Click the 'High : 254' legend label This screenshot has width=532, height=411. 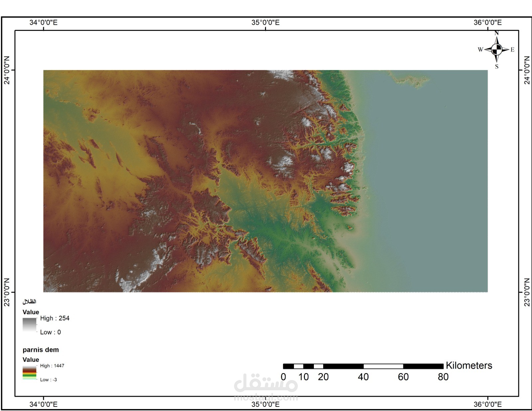55,318
